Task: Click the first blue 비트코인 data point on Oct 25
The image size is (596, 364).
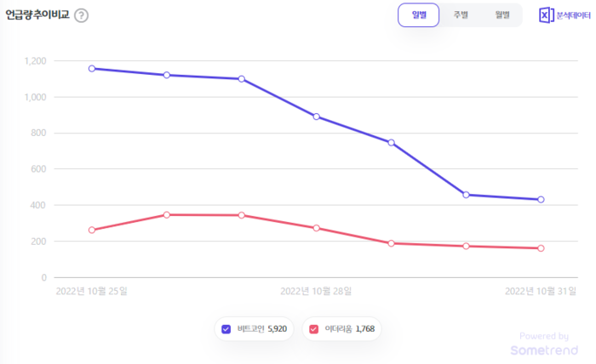Action: click(92, 68)
